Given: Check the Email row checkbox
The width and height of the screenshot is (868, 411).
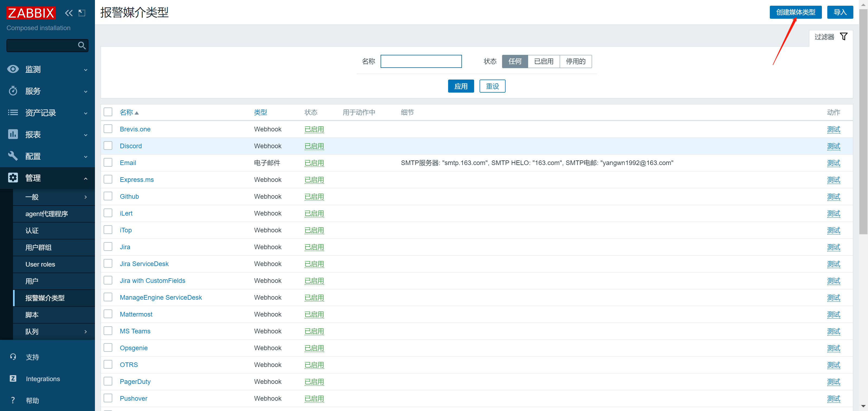Looking at the screenshot, I should tap(108, 163).
